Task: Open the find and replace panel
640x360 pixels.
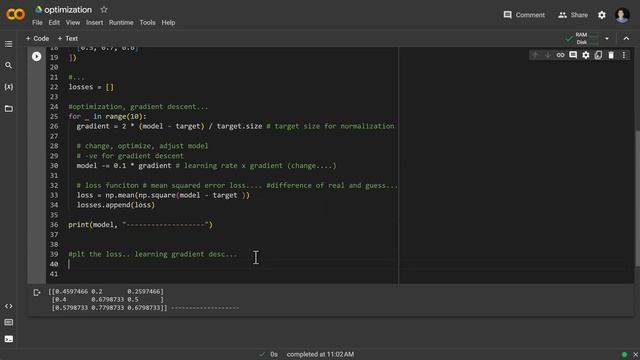Action: 9,65
